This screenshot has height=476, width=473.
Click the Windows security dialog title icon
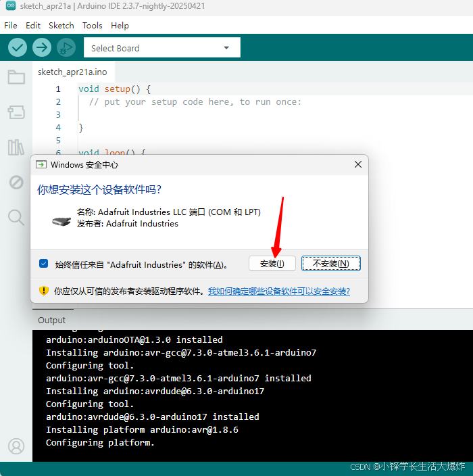click(x=41, y=165)
